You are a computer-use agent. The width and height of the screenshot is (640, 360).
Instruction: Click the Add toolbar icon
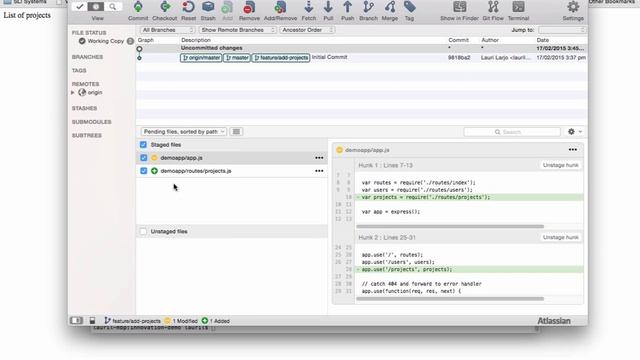(x=227, y=7)
